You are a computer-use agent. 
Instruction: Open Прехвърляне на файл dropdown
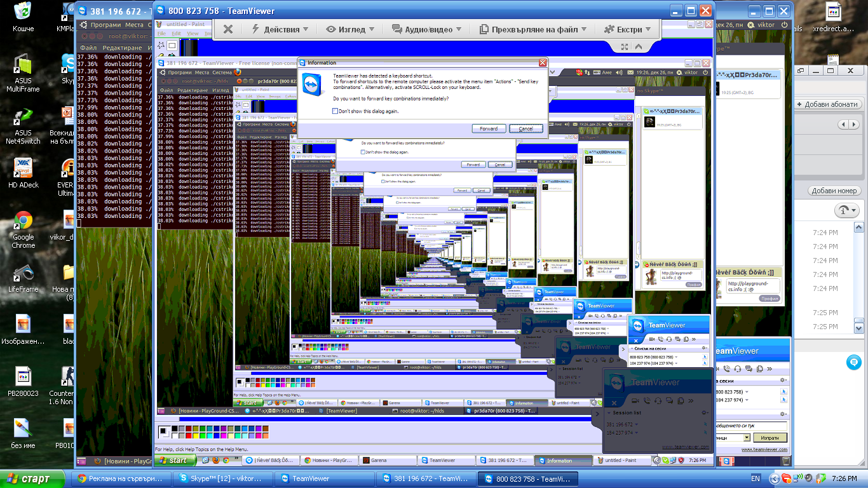point(532,29)
